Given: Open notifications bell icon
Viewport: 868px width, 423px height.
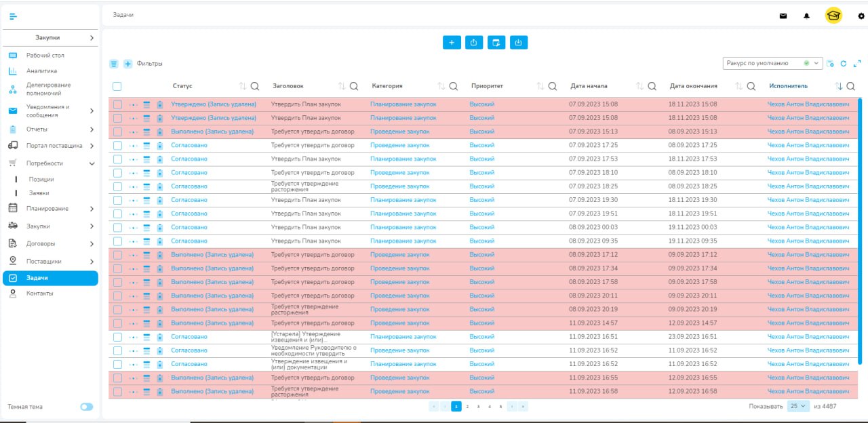Looking at the screenshot, I should point(806,16).
